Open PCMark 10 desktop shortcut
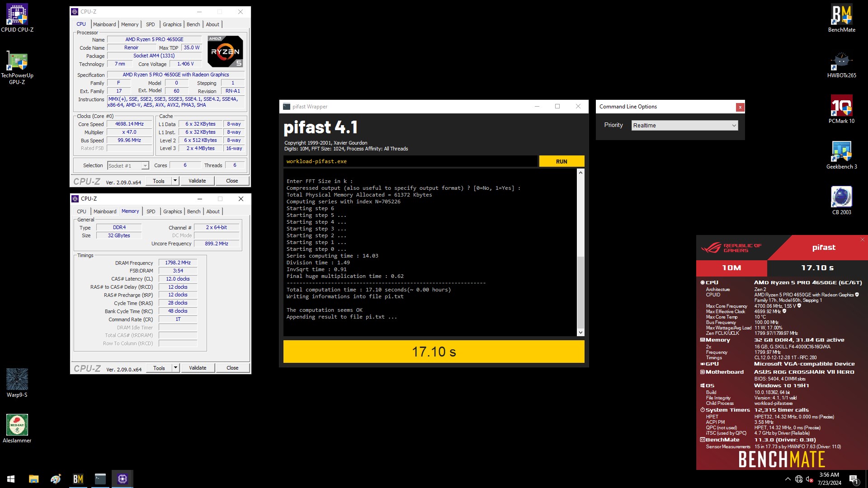The image size is (868, 488). 841,109
